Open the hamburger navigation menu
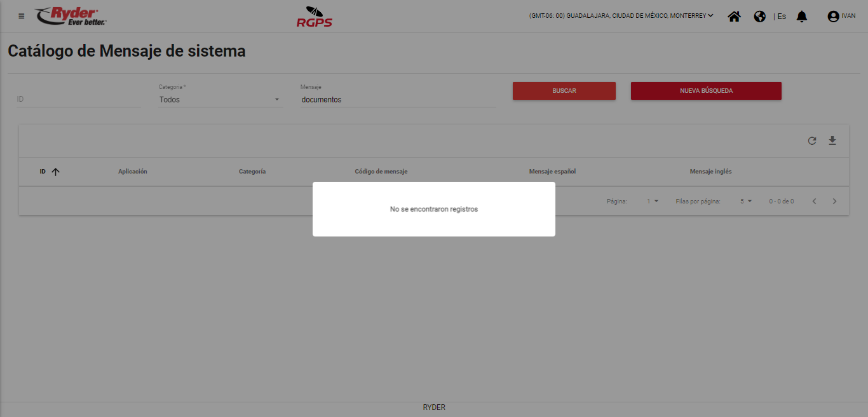This screenshot has width=868, height=417. point(22,17)
